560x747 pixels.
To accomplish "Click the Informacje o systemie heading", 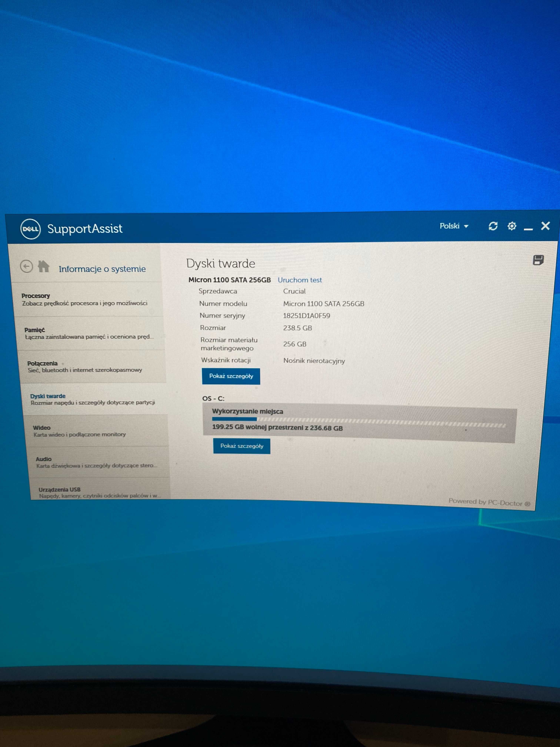I will click(x=102, y=269).
